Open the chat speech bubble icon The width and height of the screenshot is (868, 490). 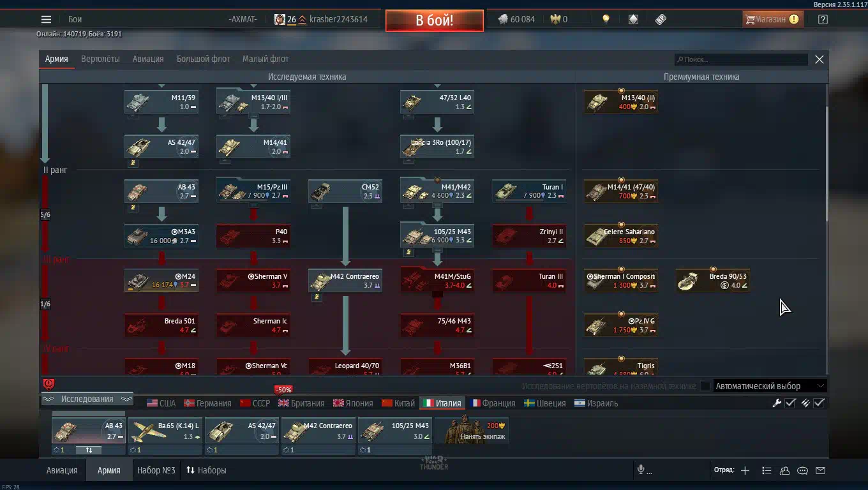803,470
